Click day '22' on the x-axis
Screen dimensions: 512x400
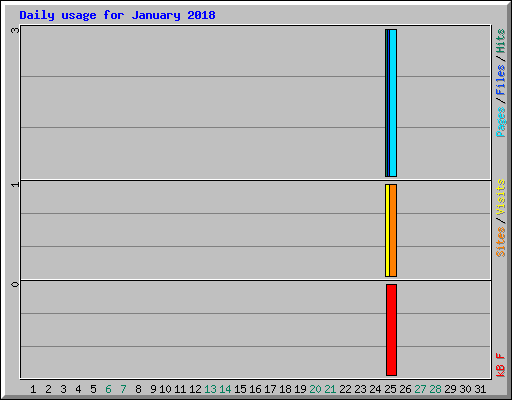click(345, 389)
